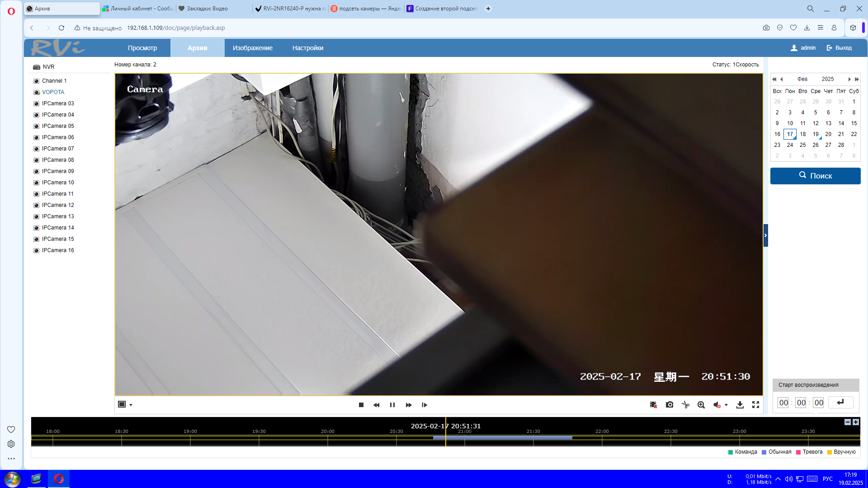Click the download recording icon
This screenshot has width=868, height=488.
[740, 405]
